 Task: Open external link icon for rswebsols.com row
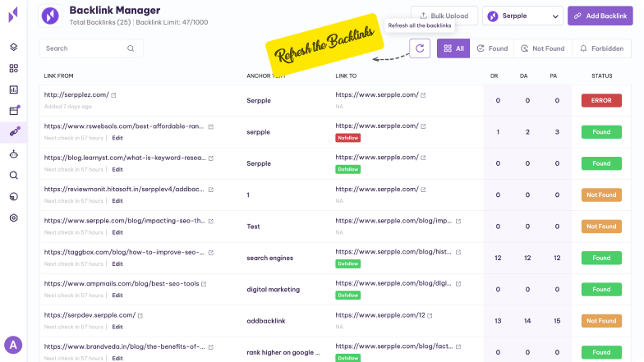210,126
